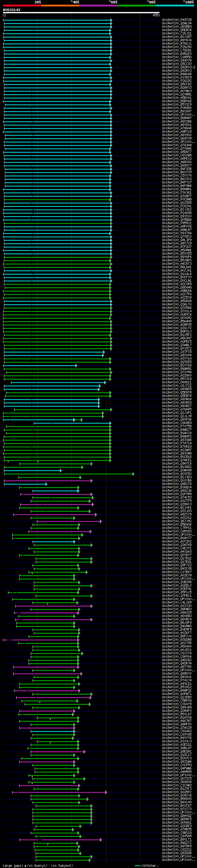
Task: Click hit UniRef100_B3QUN9
Action: click(x=177, y=640)
